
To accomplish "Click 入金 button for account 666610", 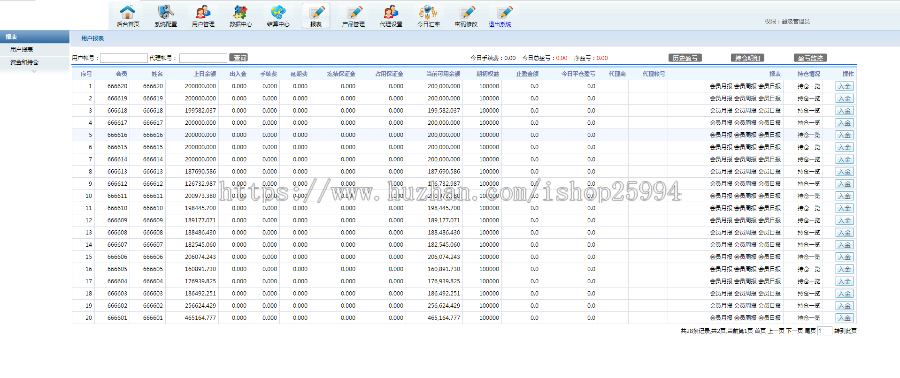I will (844, 208).
